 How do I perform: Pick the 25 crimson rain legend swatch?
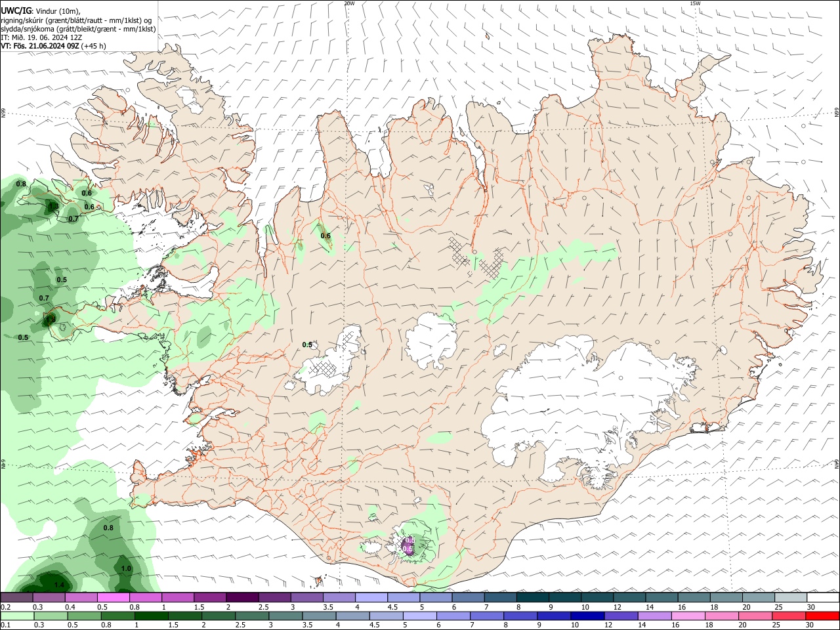click(789, 616)
